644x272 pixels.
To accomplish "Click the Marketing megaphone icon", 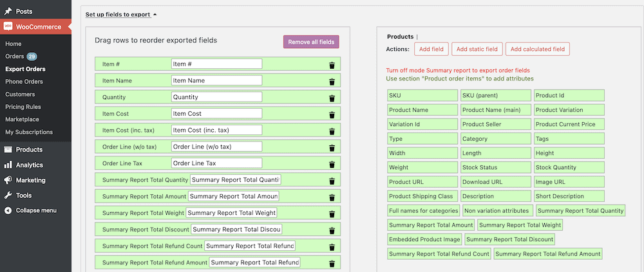I will (8, 181).
